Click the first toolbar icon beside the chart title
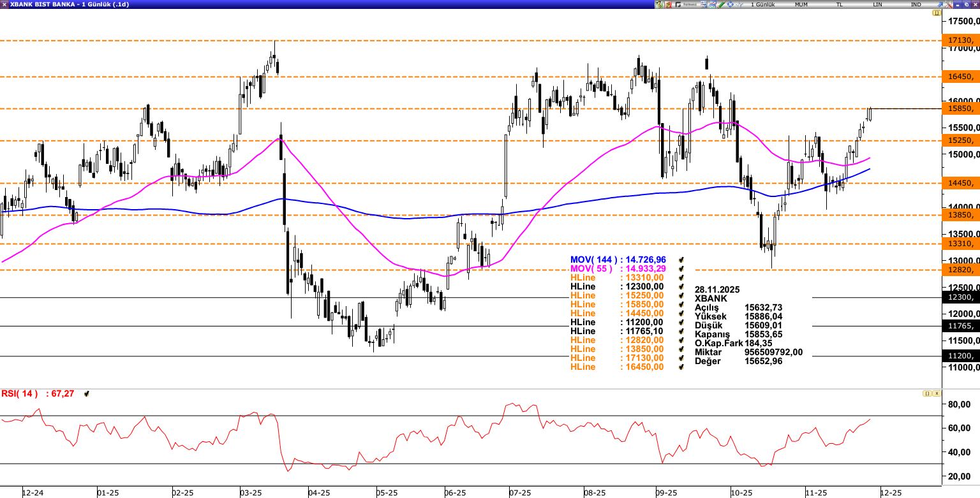This screenshot has height=498, width=980. 659,4
